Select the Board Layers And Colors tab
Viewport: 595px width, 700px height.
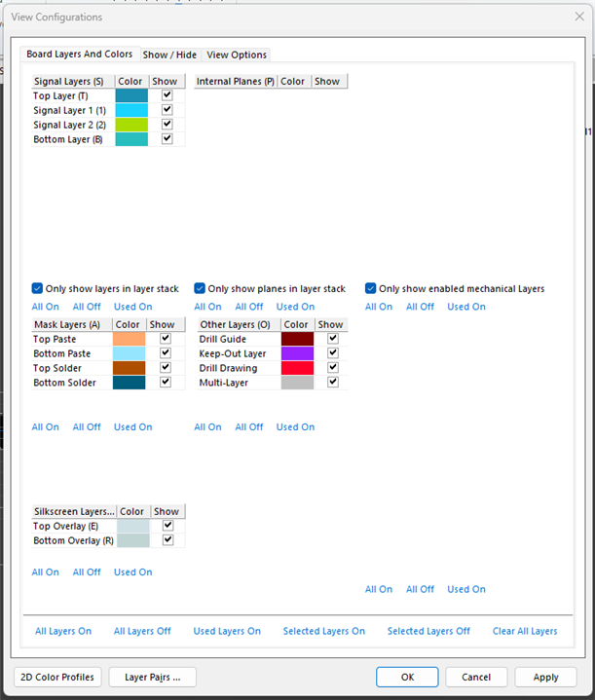(x=80, y=54)
